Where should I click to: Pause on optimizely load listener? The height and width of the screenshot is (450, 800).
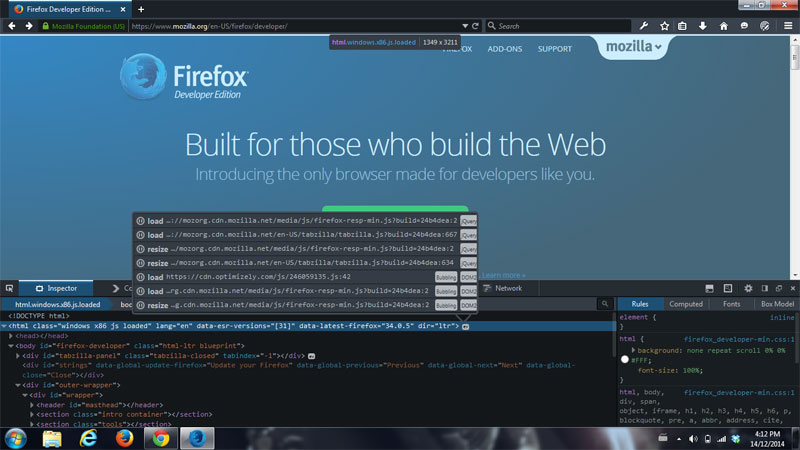(140, 277)
